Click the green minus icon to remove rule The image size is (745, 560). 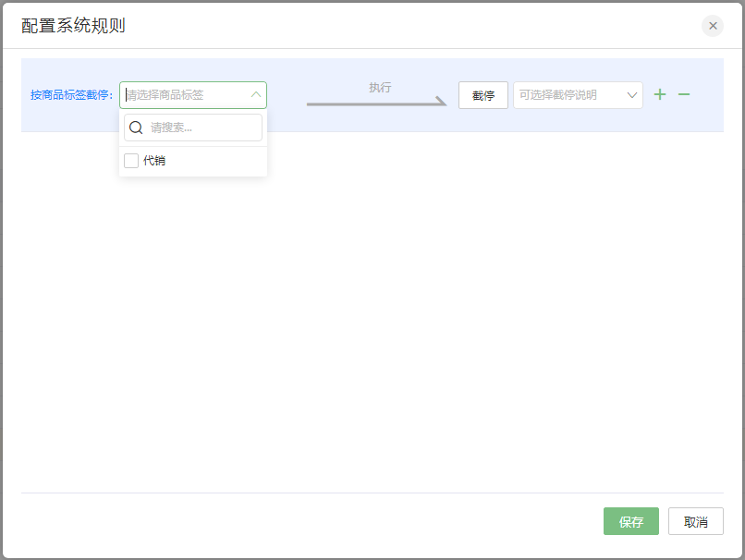(x=684, y=94)
